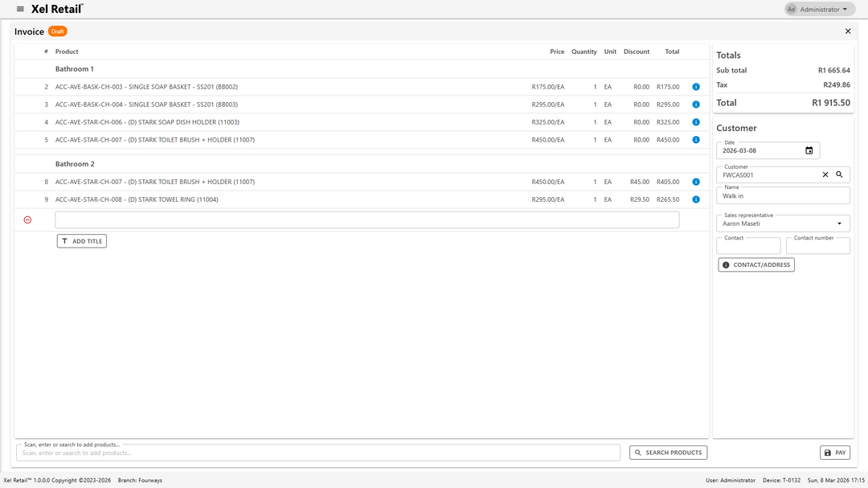This screenshot has width=868, height=488.
Task: Open the hamburger navigation menu
Action: point(20,9)
